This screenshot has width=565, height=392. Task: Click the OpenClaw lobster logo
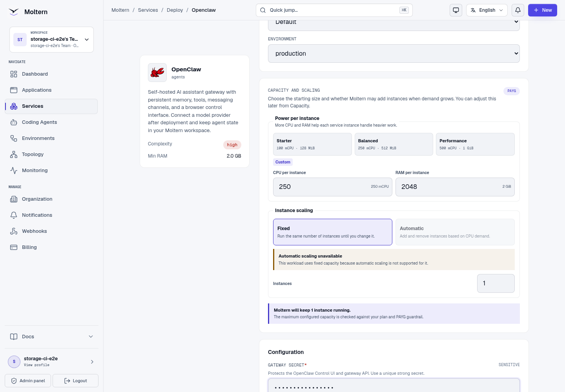click(157, 73)
